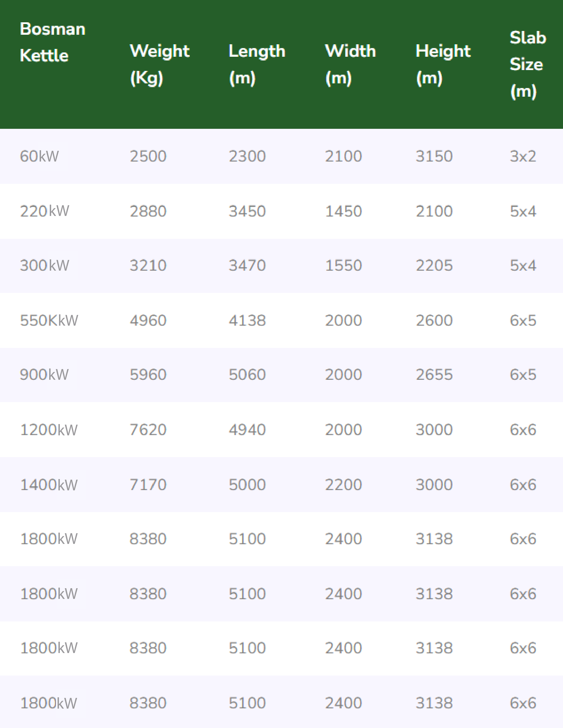The height and width of the screenshot is (728, 563).
Task: Click the 1450 width value cell
Action: pos(343,211)
